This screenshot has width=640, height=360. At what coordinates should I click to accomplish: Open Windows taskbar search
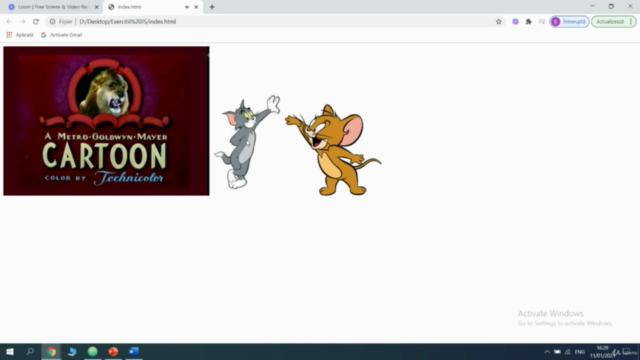pos(30,351)
